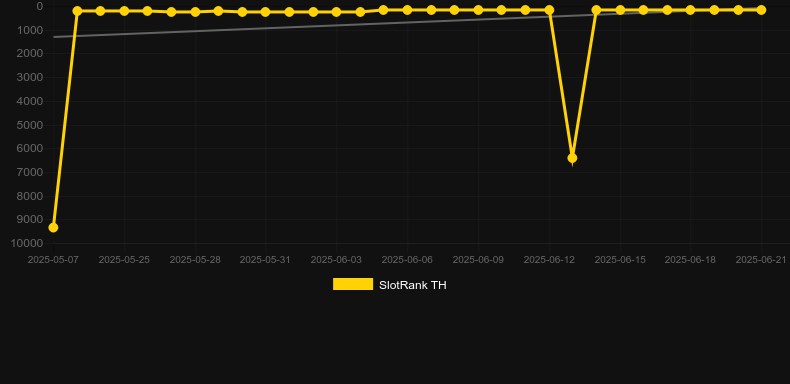The image size is (790, 384).
Task: Select the 2025-06-12 data point before the dip
Action: 549,10
